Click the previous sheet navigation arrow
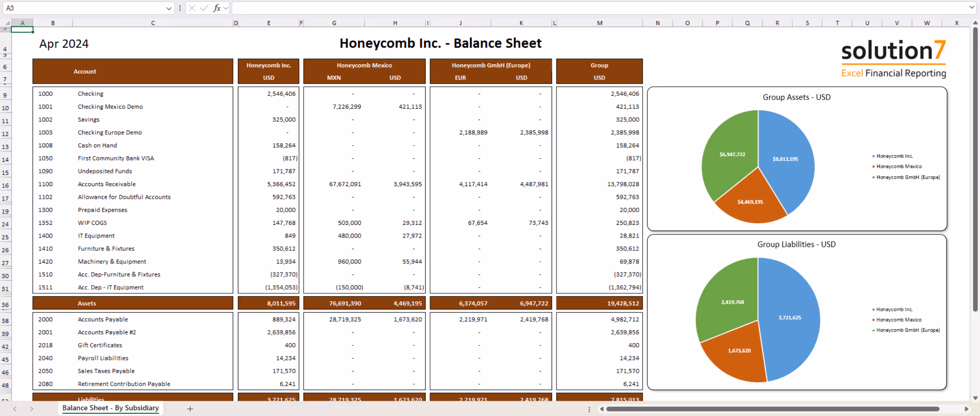Image resolution: width=980 pixels, height=416 pixels. [14, 409]
